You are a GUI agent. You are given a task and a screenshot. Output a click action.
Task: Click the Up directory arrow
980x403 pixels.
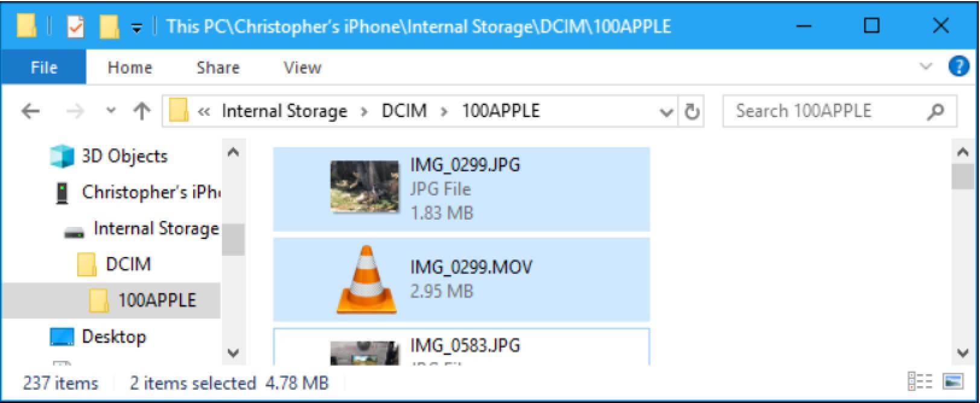(x=142, y=111)
